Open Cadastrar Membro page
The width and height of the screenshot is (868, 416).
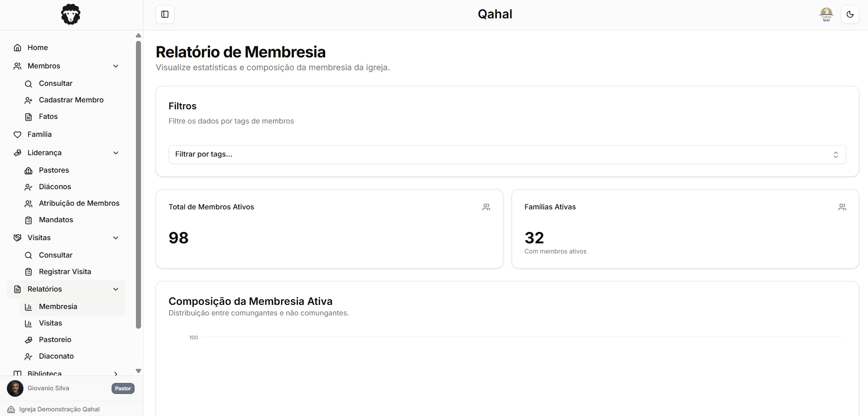71,100
